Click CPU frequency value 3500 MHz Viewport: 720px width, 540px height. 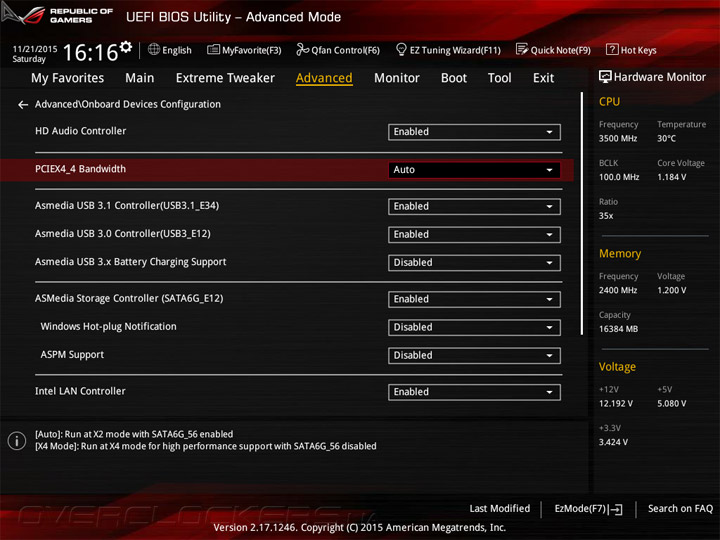coord(618,139)
